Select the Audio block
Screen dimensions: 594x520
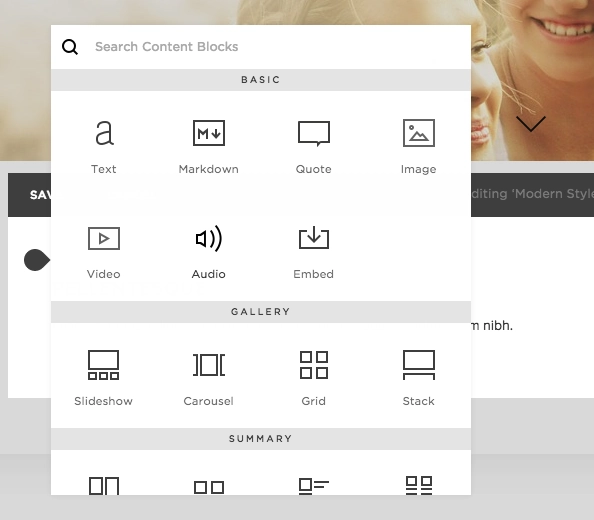(209, 252)
